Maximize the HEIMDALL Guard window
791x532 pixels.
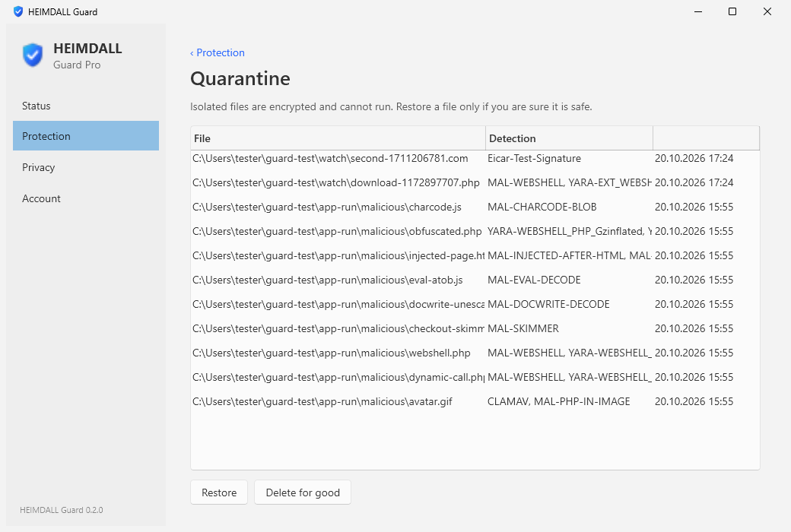coord(732,11)
